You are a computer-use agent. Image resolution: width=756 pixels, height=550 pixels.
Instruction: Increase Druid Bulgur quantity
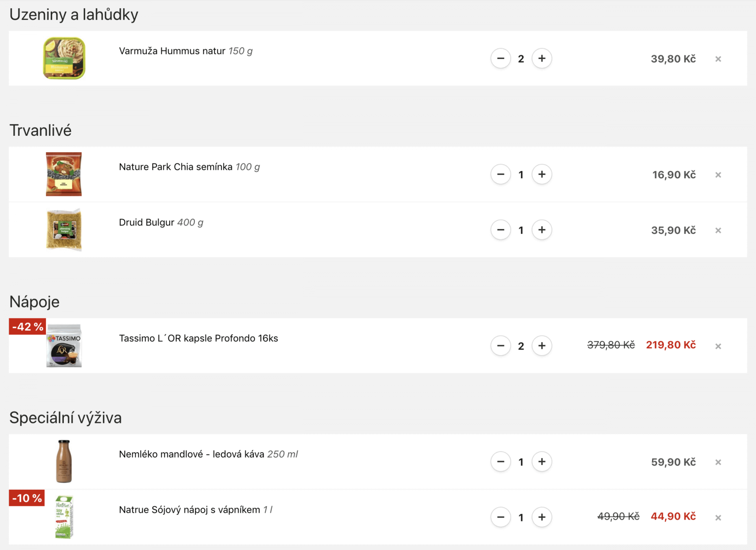pyautogui.click(x=542, y=230)
